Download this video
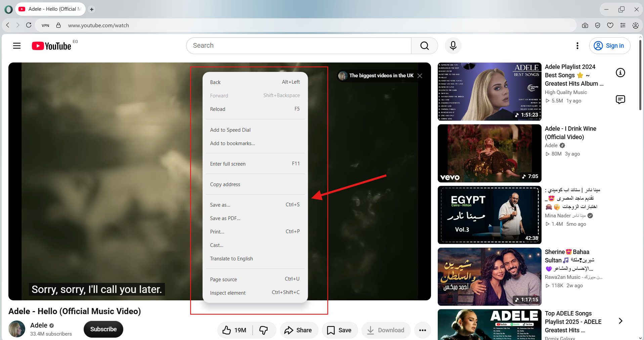This screenshot has height=340, width=644. tap(386, 330)
